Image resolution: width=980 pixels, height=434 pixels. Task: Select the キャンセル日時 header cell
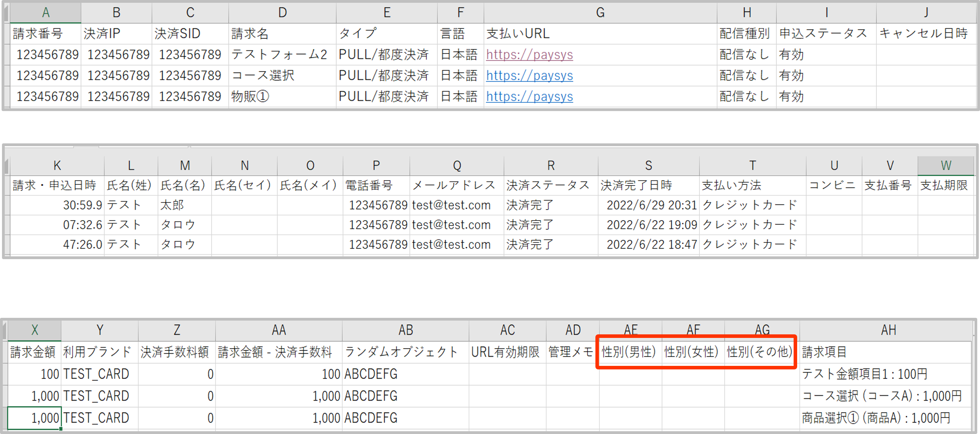click(923, 34)
